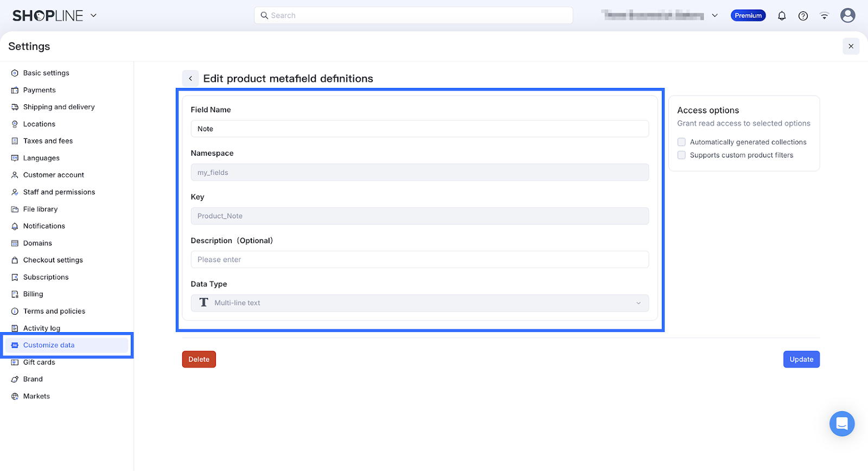Open the SHOPLINE logo dropdown chevron
This screenshot has width=868, height=471.
pos(93,16)
